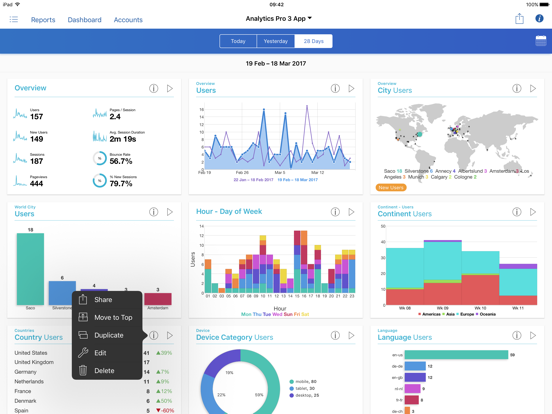Open the sidebar list menu icon

[x=14, y=19]
